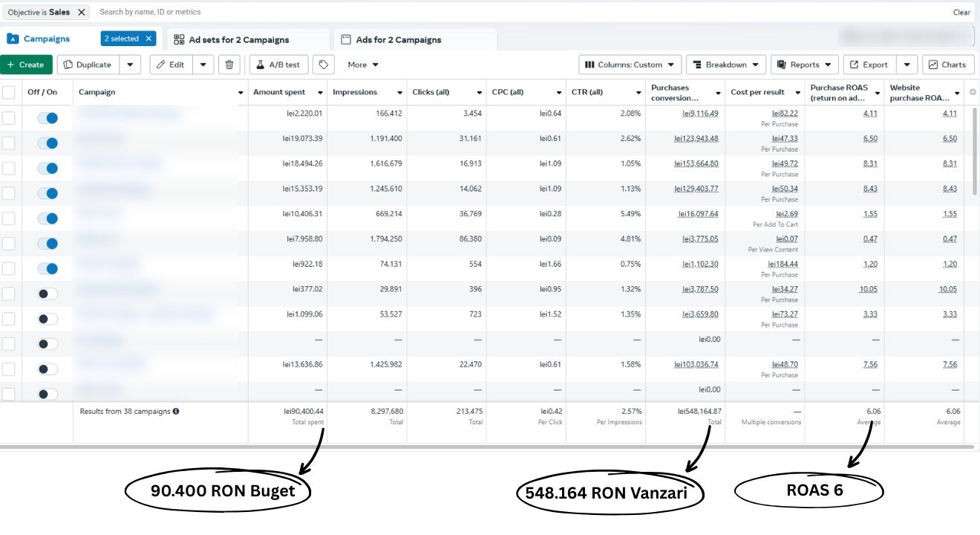980x535 pixels.
Task: Click the Campaigns tab icon
Action: 12,39
